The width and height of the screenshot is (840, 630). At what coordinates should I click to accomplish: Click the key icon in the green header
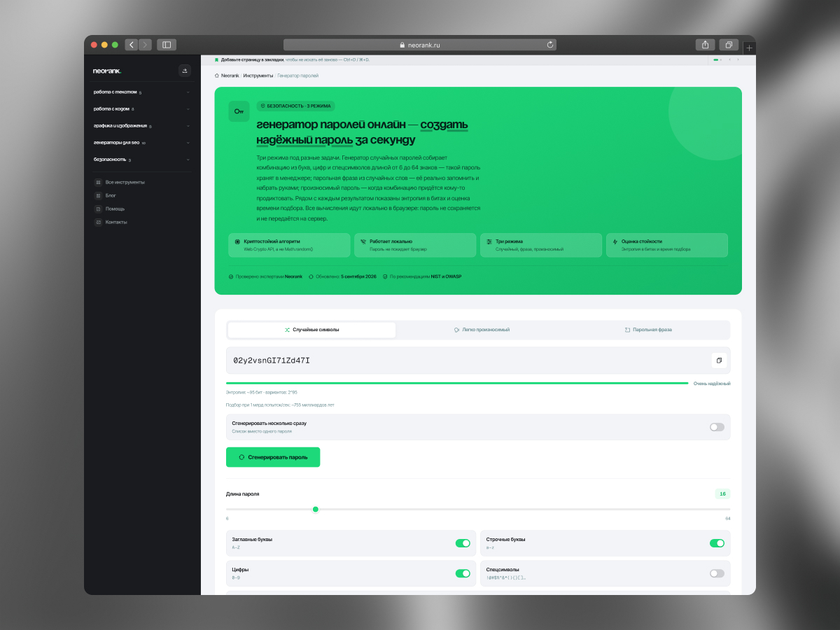[239, 111]
